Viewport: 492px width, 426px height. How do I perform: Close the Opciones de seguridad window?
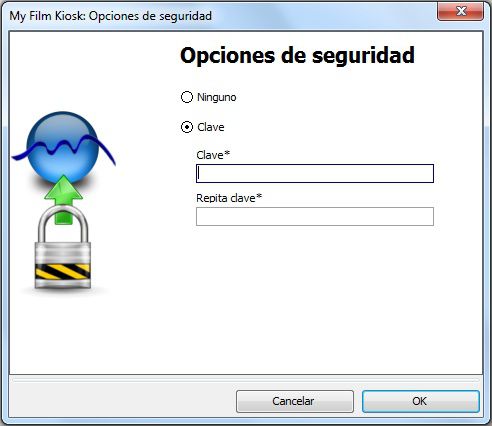point(460,12)
